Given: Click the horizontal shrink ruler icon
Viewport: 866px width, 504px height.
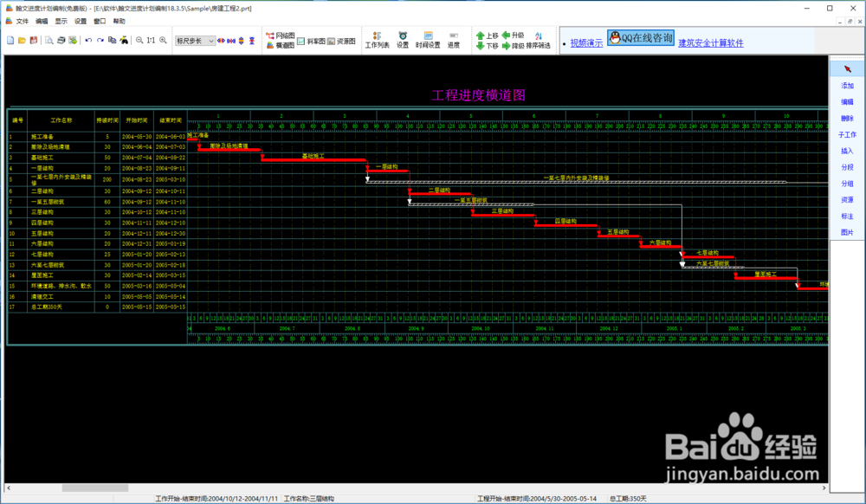Looking at the screenshot, I should [x=231, y=41].
